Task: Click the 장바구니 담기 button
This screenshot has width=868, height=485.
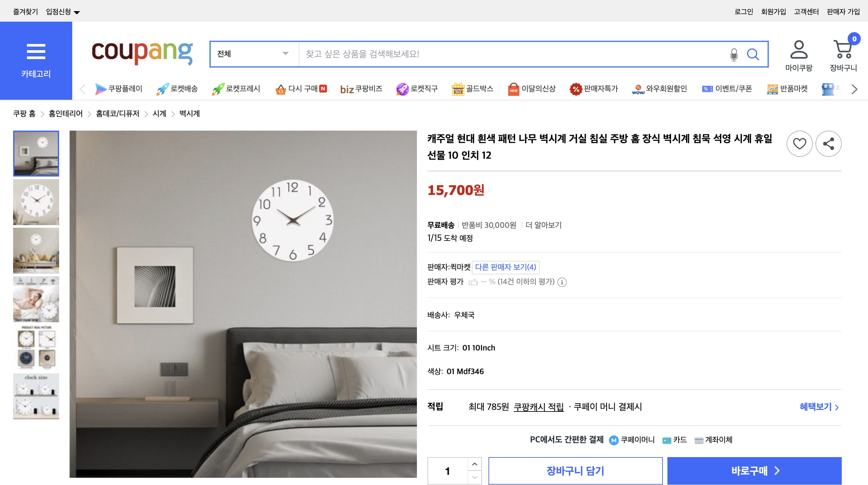Action: tap(575, 471)
